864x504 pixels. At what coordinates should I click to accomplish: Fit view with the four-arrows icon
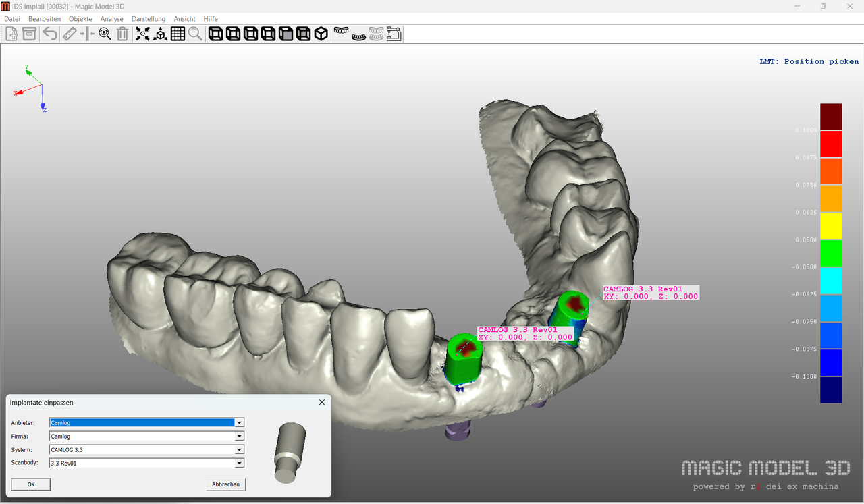(142, 34)
